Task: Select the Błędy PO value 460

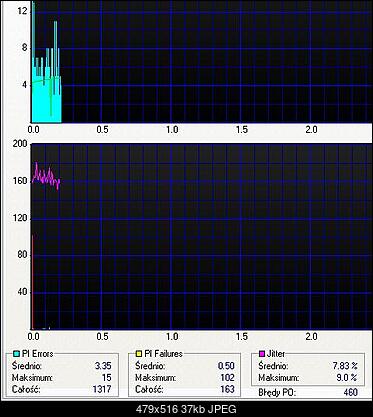Action: pos(350,392)
